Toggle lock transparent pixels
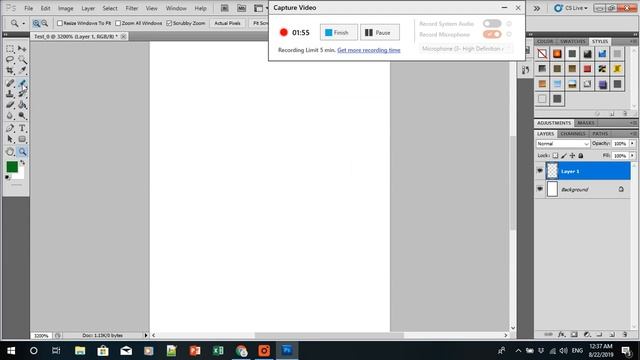This screenshot has width=640, height=360. tap(555, 156)
